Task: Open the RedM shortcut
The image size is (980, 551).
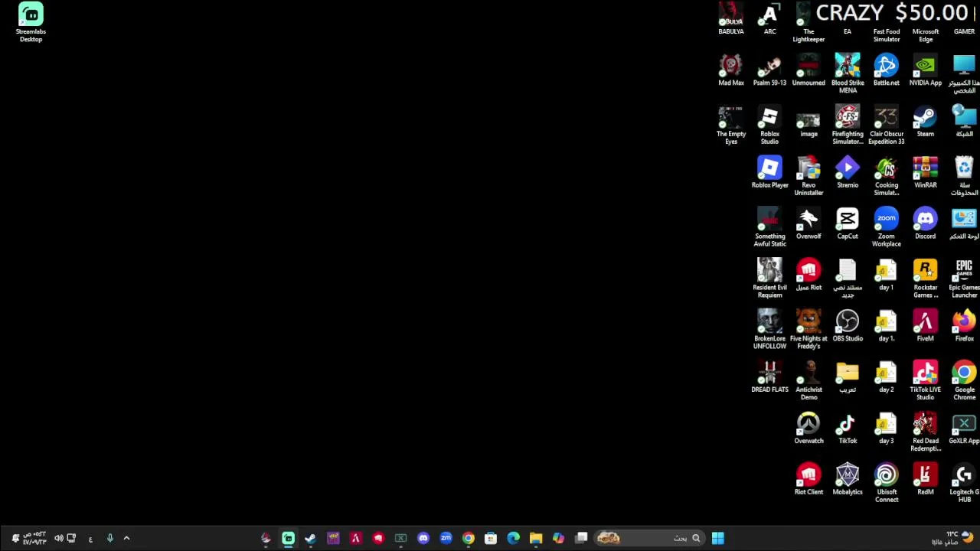Action: [925, 480]
